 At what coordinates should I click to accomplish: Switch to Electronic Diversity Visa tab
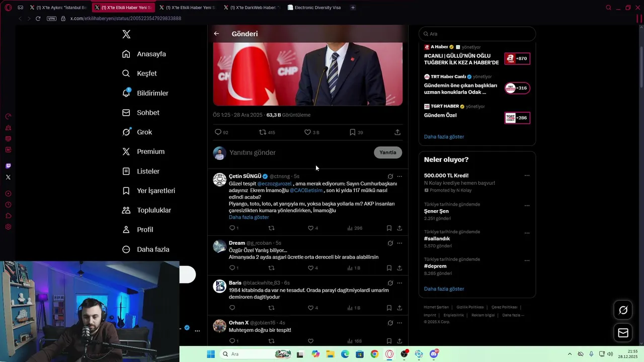point(314,8)
